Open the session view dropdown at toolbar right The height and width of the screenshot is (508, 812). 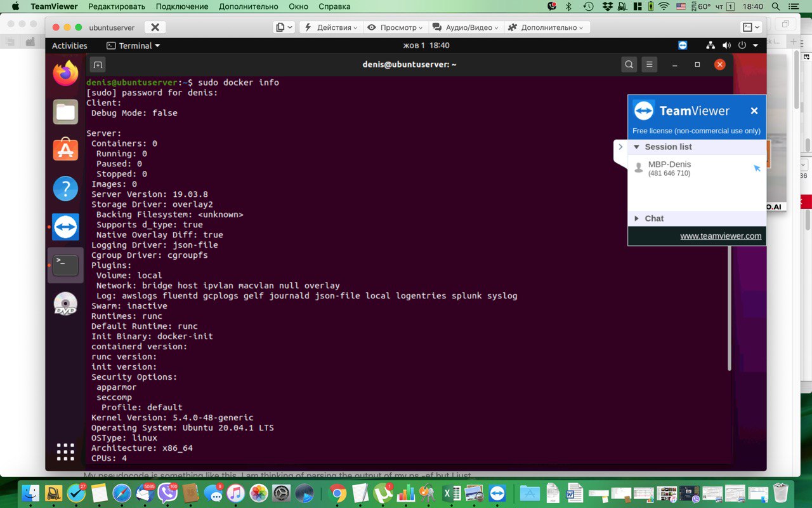pos(751,27)
